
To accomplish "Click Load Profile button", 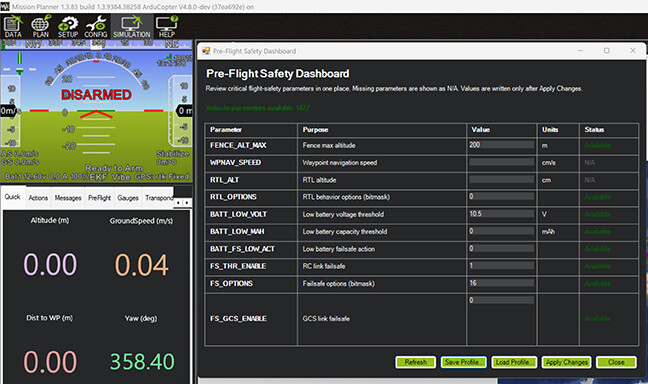I will (x=514, y=363).
